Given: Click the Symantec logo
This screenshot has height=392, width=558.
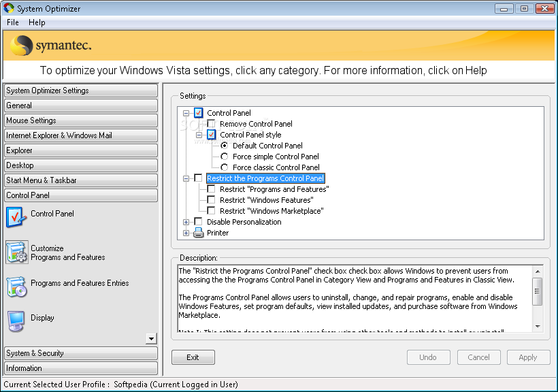Looking at the screenshot, I should click(x=50, y=46).
